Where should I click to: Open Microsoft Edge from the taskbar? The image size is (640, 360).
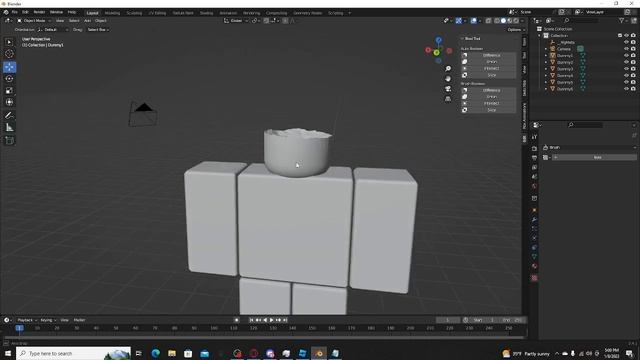[156, 353]
